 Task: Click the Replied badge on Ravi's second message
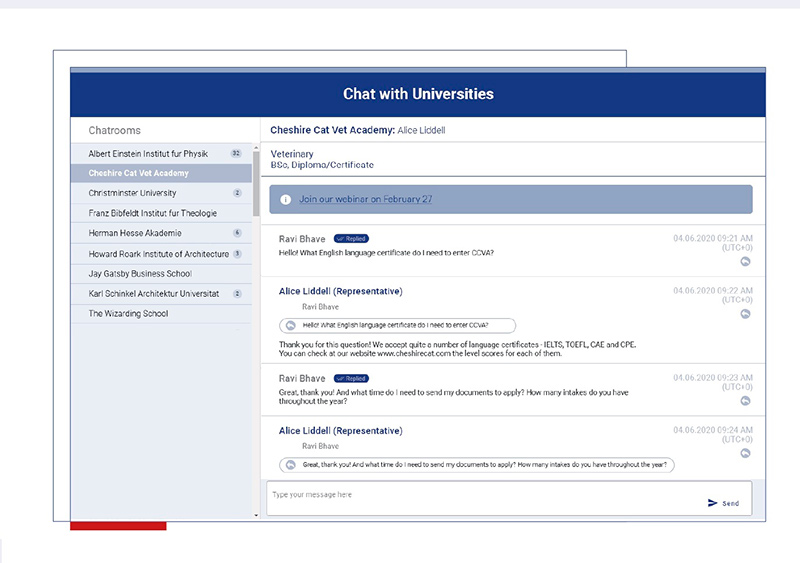click(351, 379)
